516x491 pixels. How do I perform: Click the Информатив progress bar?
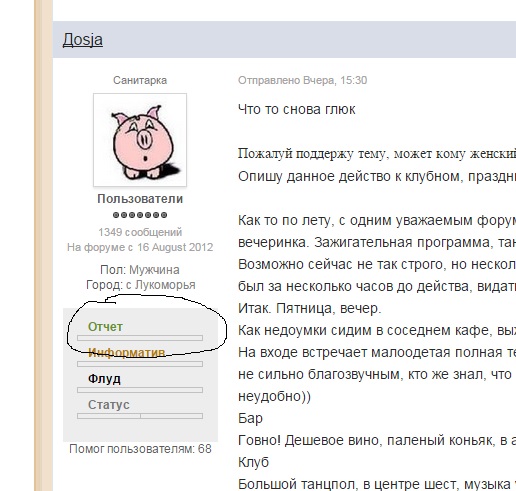pos(140,364)
